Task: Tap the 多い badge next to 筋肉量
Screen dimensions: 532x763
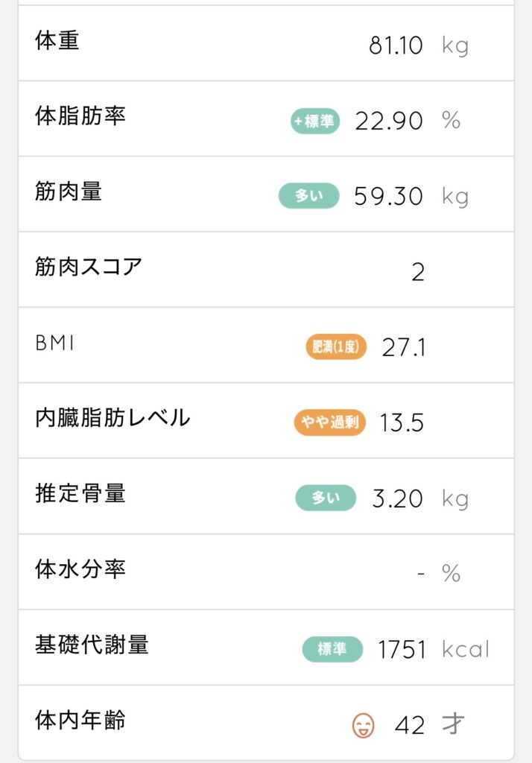Action: point(308,196)
